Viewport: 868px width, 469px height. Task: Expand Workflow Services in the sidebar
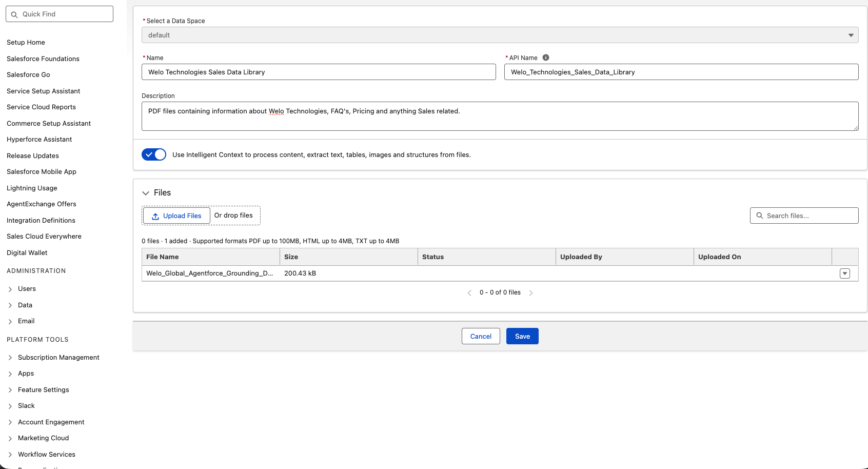[x=10, y=455]
